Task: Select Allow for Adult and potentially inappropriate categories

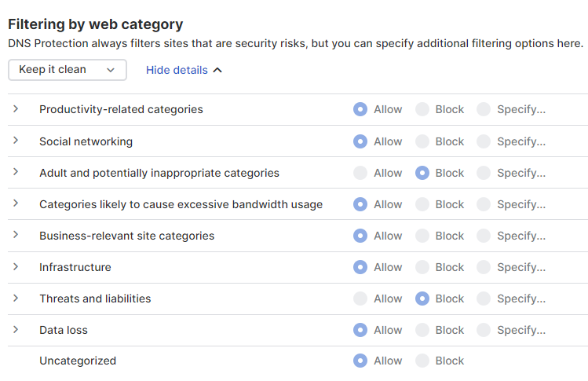Action: 360,173
